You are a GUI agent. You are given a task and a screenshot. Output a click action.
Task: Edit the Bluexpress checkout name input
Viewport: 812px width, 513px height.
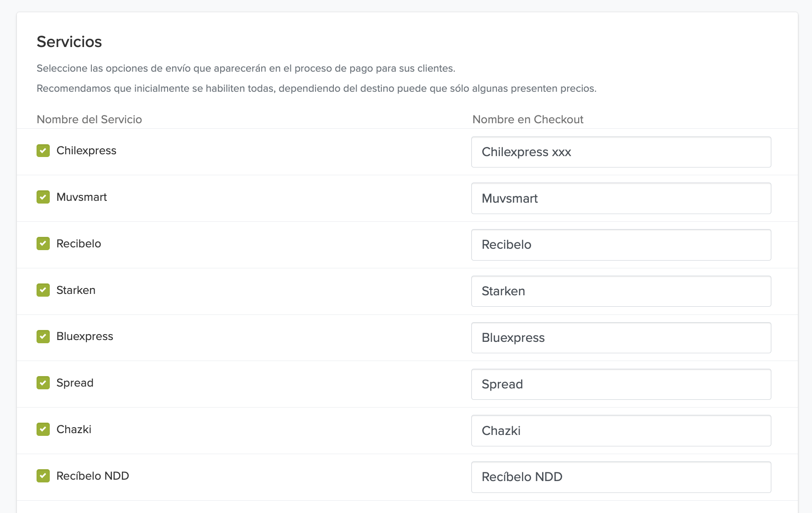point(621,338)
